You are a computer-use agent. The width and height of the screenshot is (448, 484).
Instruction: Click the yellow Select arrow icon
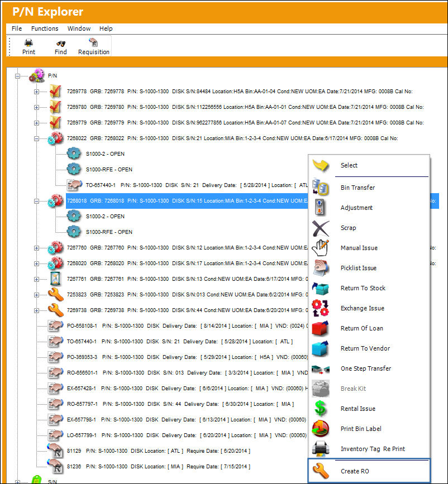[x=321, y=165]
